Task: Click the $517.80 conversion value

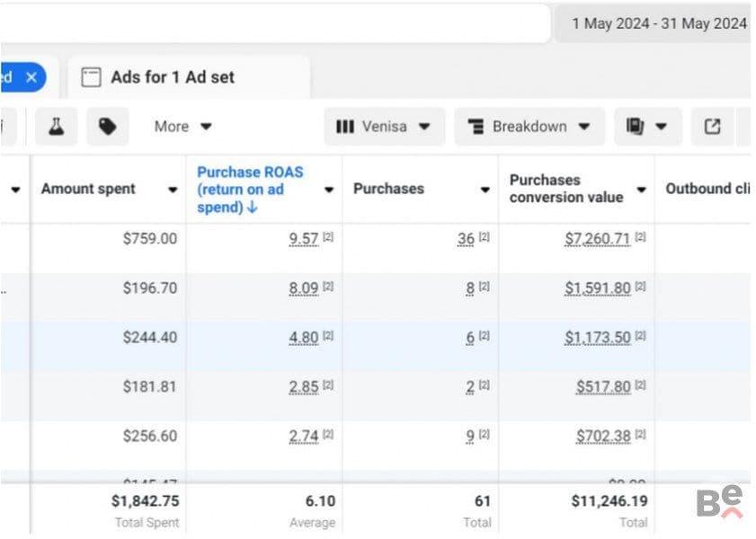Action: [x=603, y=387]
